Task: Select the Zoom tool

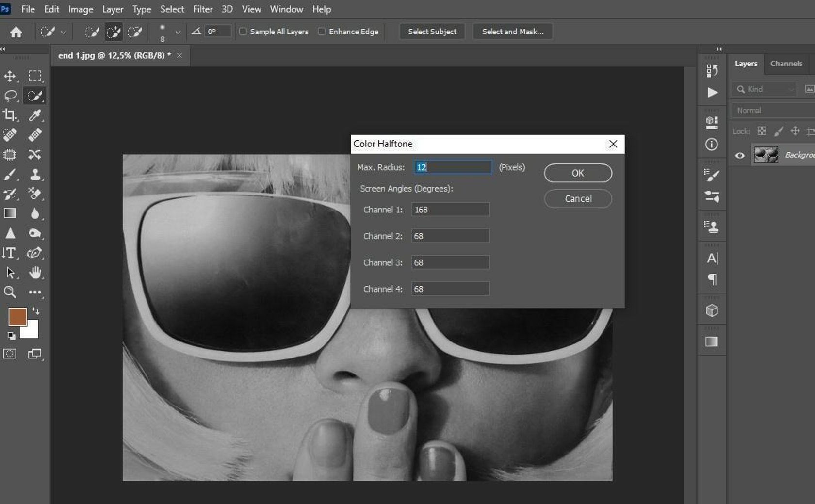Action: click(10, 292)
